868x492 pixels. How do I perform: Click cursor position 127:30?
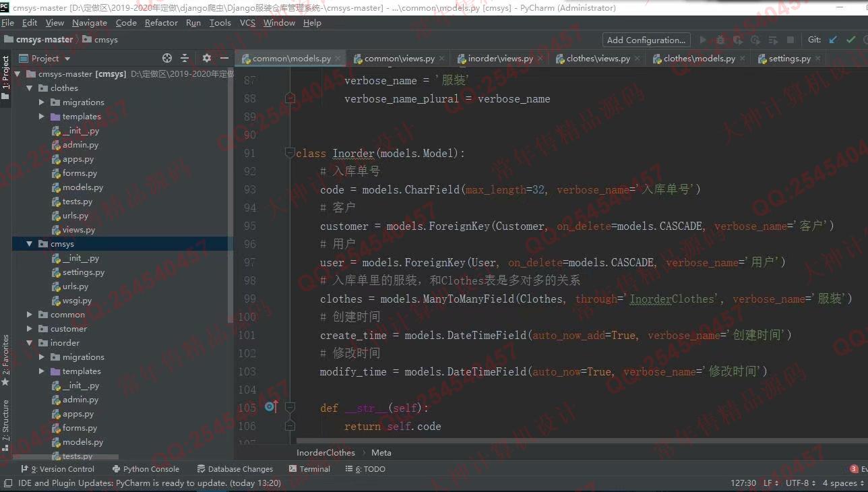tap(743, 483)
